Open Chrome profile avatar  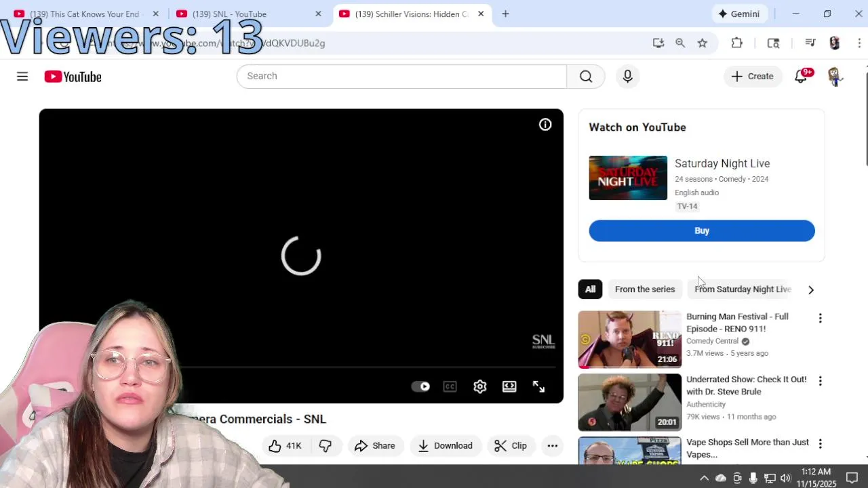point(835,43)
